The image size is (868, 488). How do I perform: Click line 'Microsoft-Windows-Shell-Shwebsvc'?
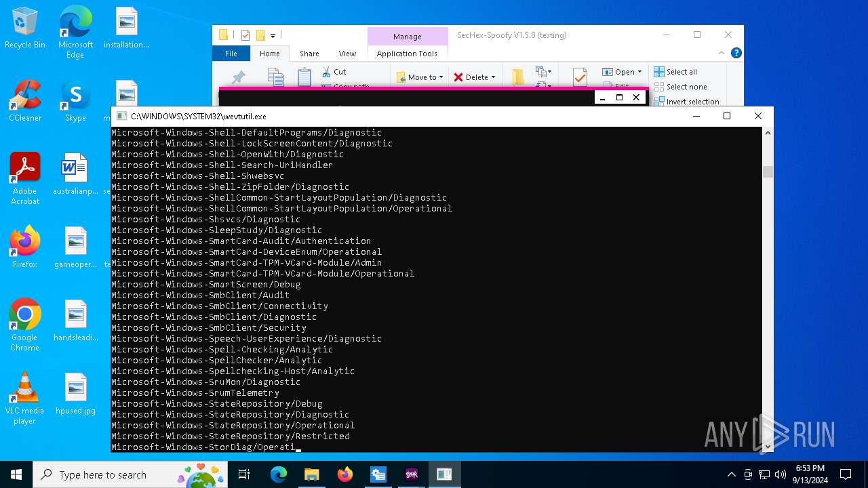[x=198, y=176]
